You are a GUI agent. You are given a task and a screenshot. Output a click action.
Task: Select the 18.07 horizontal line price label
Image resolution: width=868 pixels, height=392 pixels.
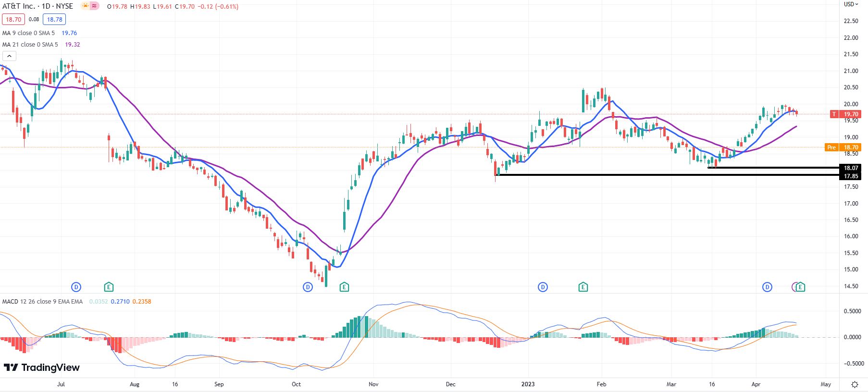(851, 168)
